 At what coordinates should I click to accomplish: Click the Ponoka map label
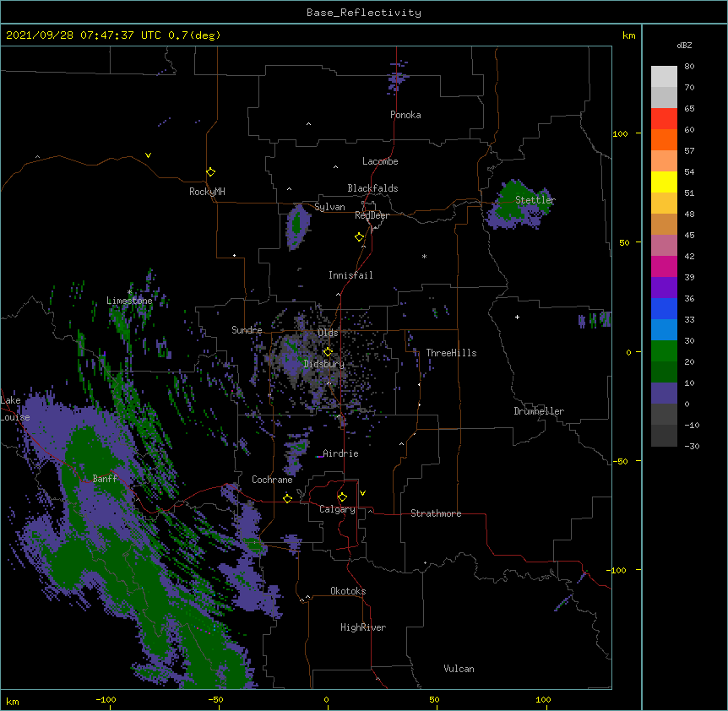point(405,115)
